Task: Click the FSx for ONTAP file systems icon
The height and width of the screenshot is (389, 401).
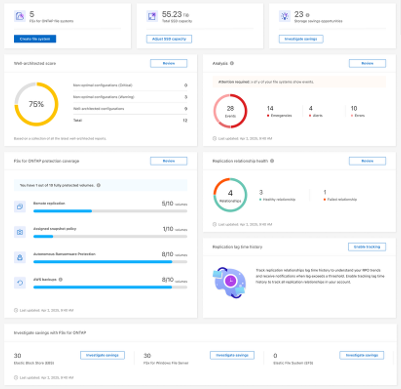Action: tap(20, 16)
